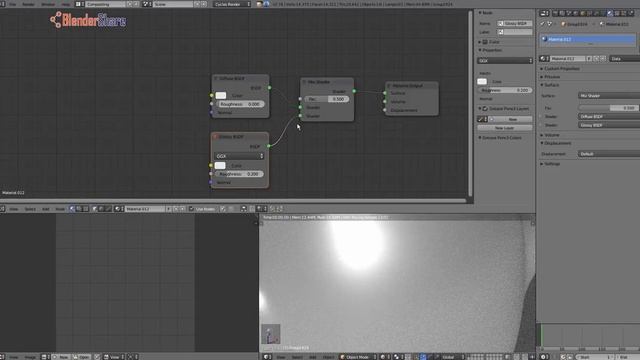640x360 pixels.
Task: Click the Glossy BSDF node header
Action: (240, 137)
